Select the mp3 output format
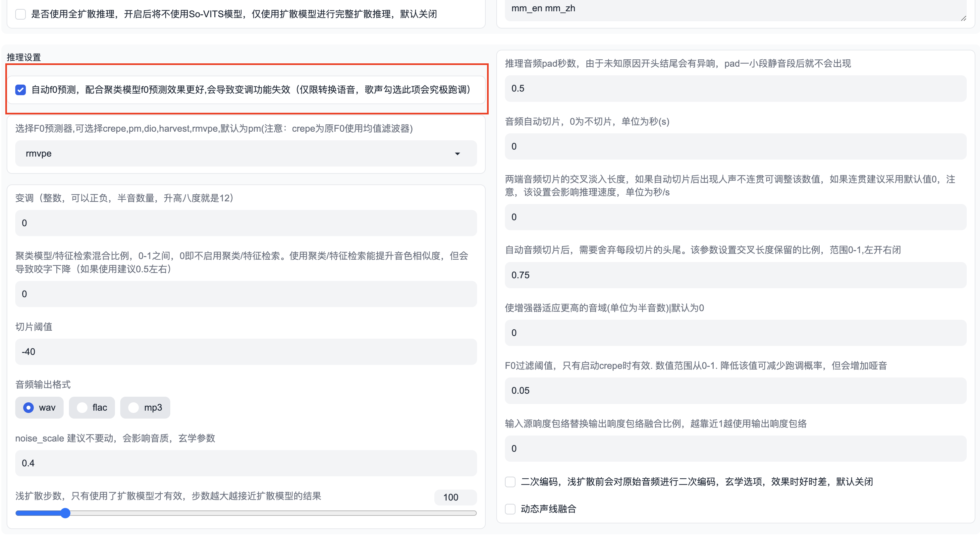 coord(134,407)
